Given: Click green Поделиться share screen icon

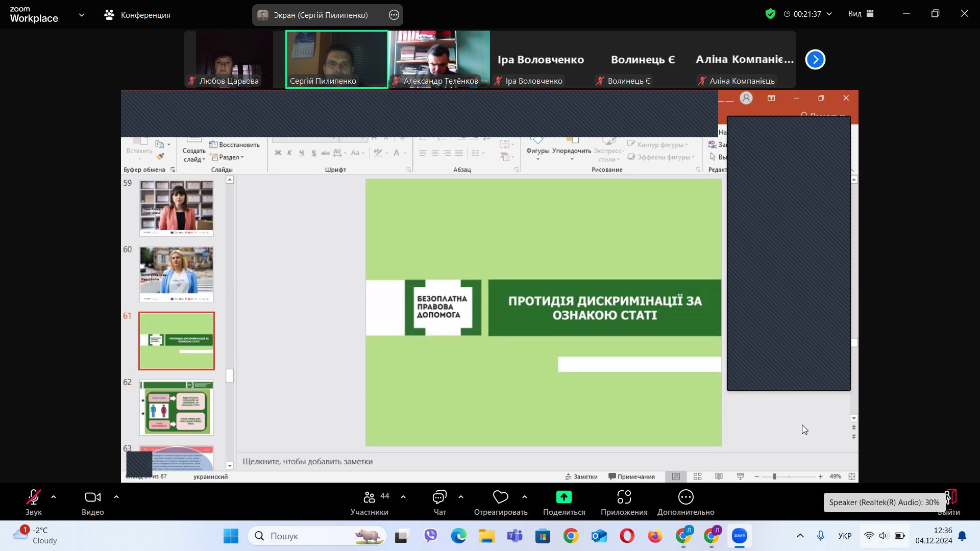Looking at the screenshot, I should coord(563,497).
